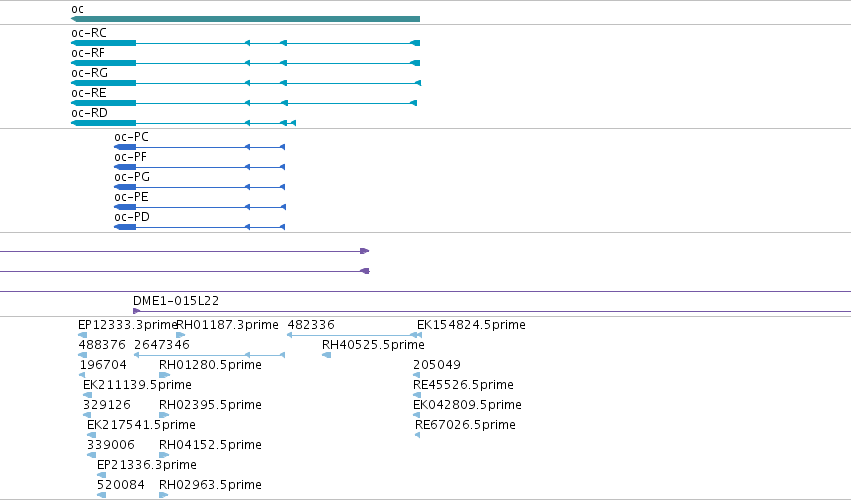
Task: Select protein oc-PG label
Action: pos(132,177)
